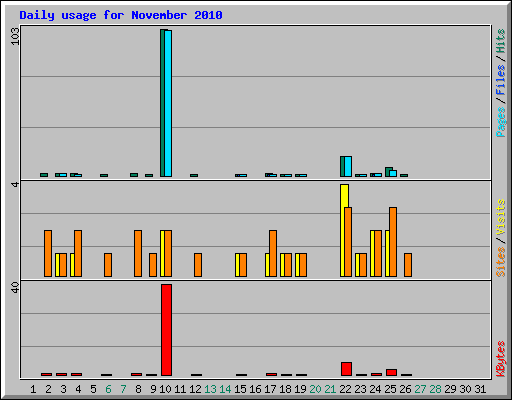Click the red KBytes bar for day 10
512x400 pixels.
point(166,330)
